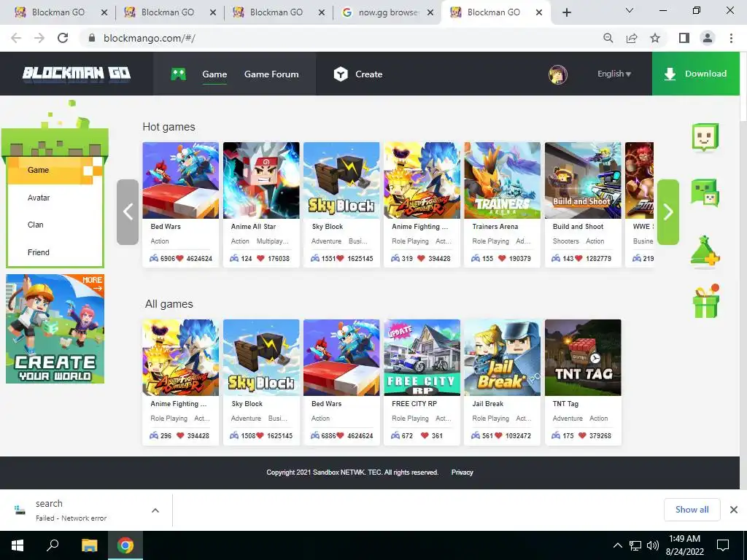
Task: Expand the search download options chevron
Action: pos(155,510)
